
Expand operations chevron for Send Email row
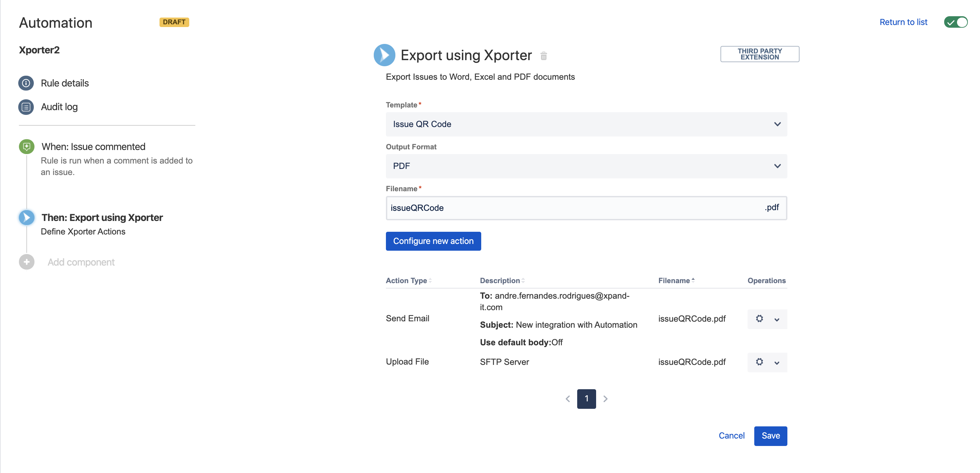[x=777, y=320]
